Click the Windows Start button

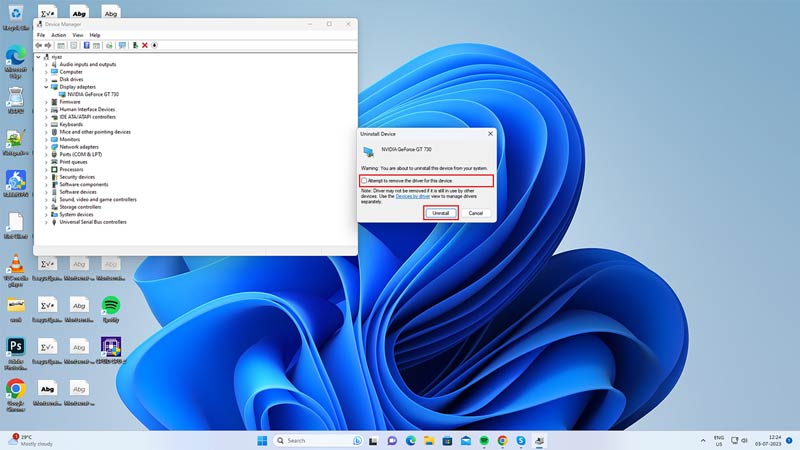coord(262,440)
